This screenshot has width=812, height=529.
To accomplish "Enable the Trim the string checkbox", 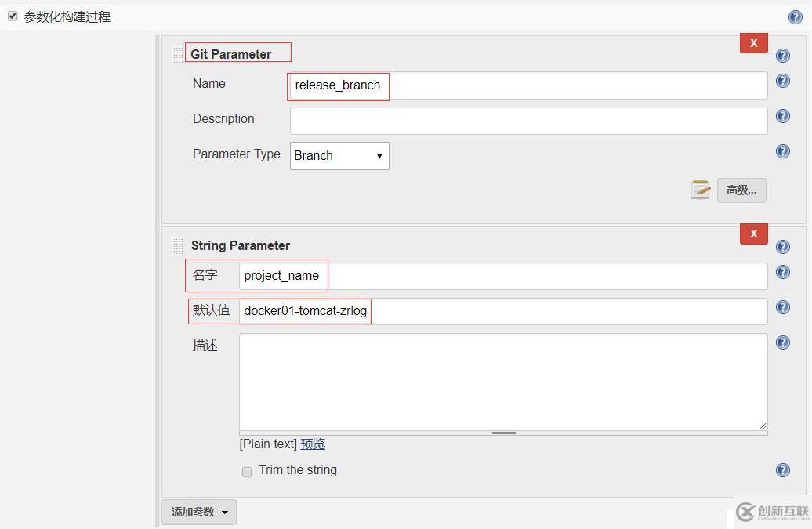I will coord(247,472).
